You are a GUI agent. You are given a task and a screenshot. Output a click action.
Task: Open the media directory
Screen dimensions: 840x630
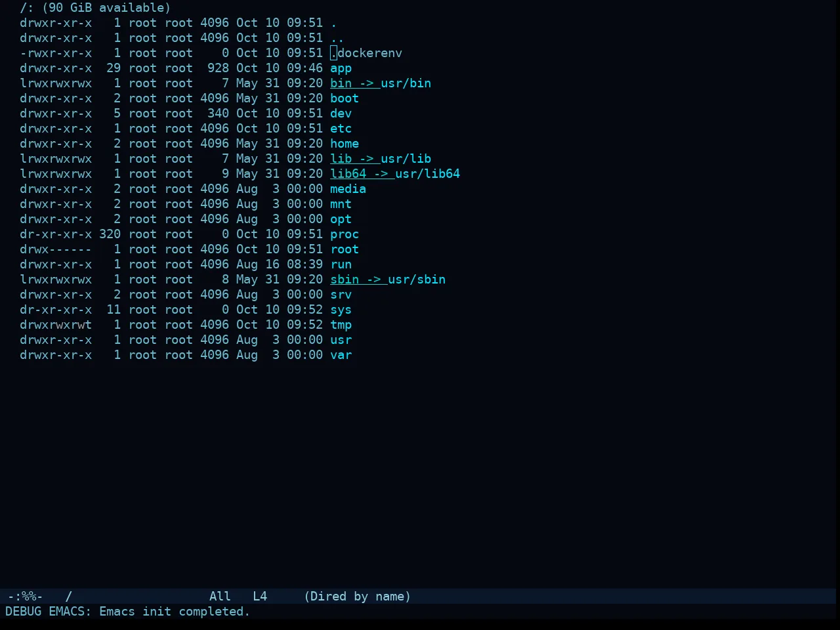[348, 189]
